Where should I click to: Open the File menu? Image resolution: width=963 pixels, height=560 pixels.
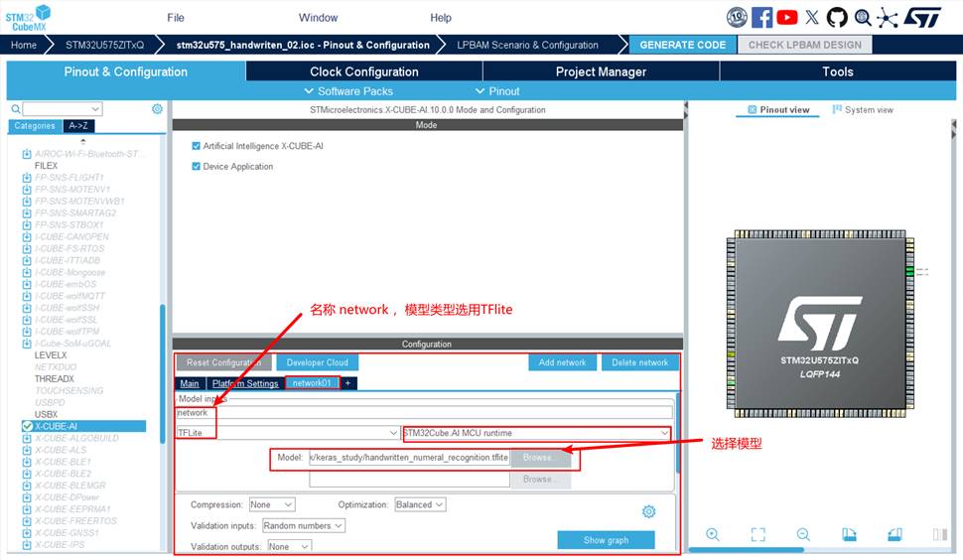[176, 17]
